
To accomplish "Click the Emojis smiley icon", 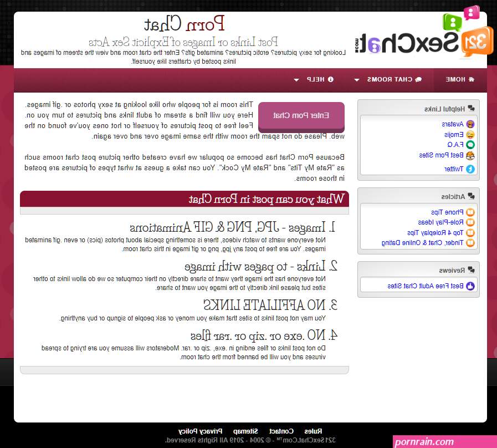I will [x=470, y=135].
